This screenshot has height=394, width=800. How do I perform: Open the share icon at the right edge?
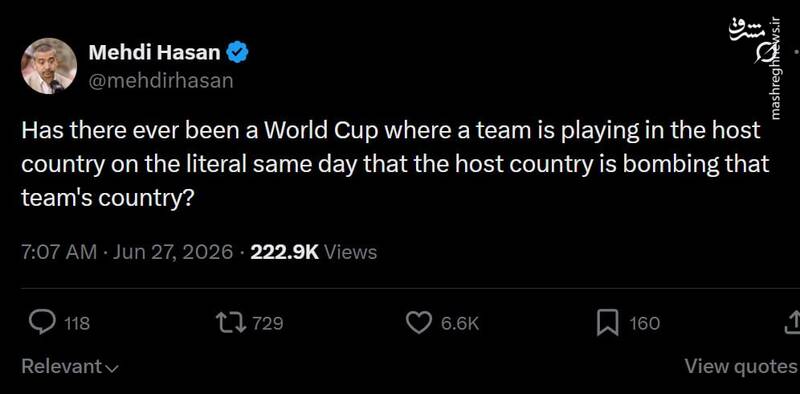(x=793, y=322)
